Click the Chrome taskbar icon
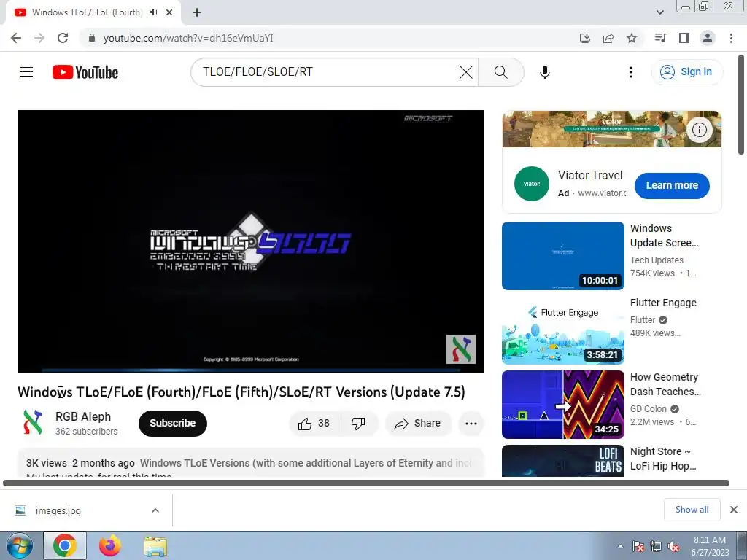747x560 pixels. (65, 546)
